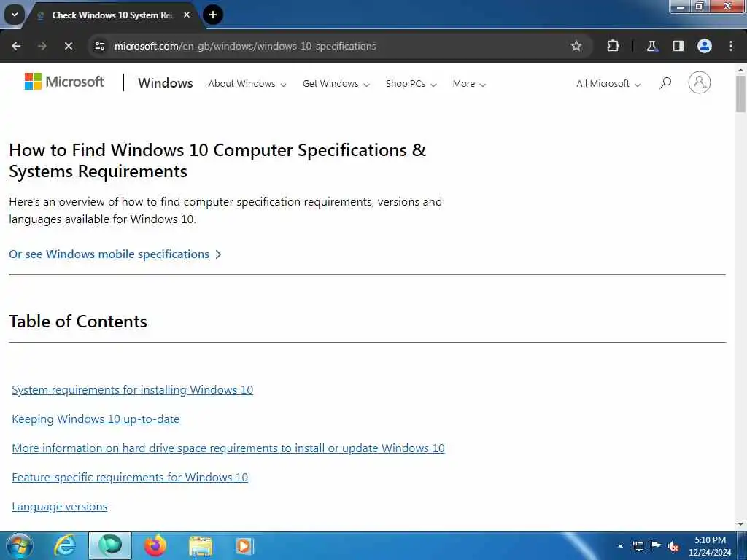Click the muted volume tray icon
Viewport: 747px width, 560px height.
(x=673, y=546)
